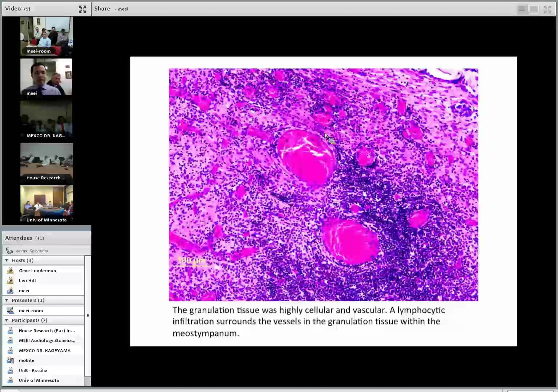
Task: Click the Active Speakers label
Action: 32,251
